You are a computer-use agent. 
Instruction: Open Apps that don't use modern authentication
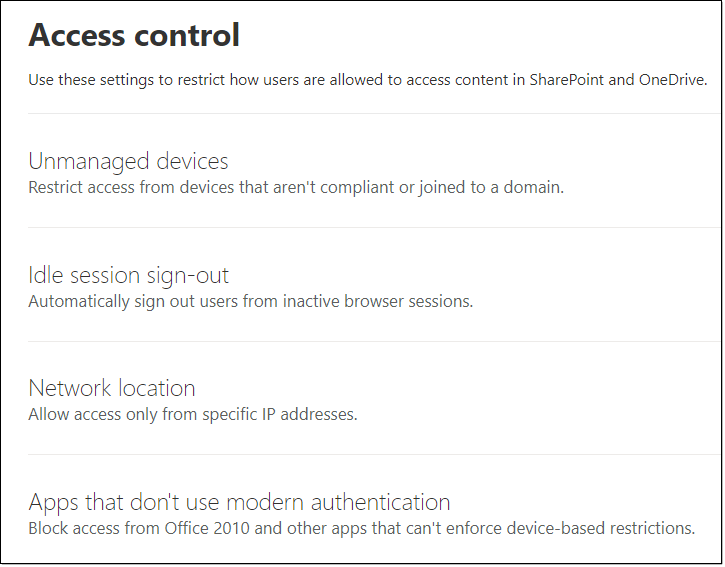239,501
